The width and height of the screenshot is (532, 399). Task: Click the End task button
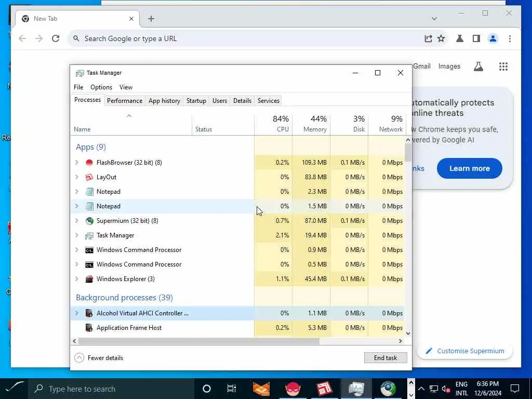click(385, 358)
